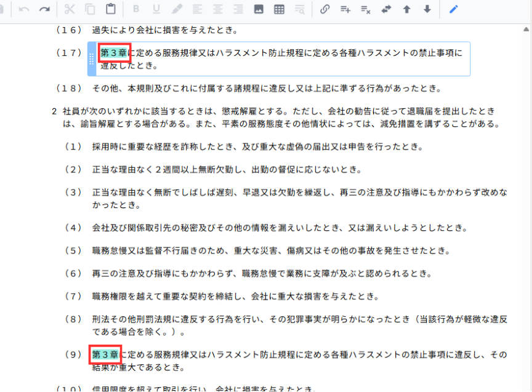Viewport: 532px width, 392px height.
Task: Click the undo arrow in toolbar
Action: tap(24, 10)
